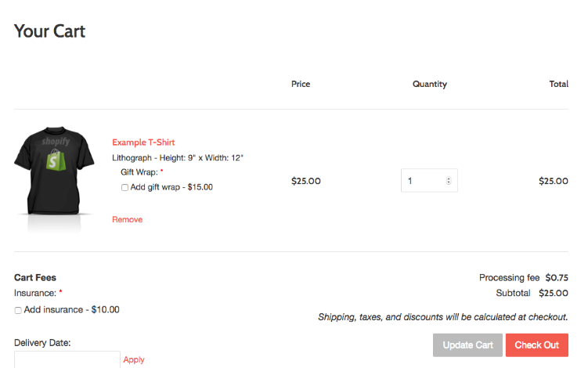Screen dimensions: 588x368
Task: Tick the Add insurance checkbox
Action: pyautogui.click(x=18, y=311)
